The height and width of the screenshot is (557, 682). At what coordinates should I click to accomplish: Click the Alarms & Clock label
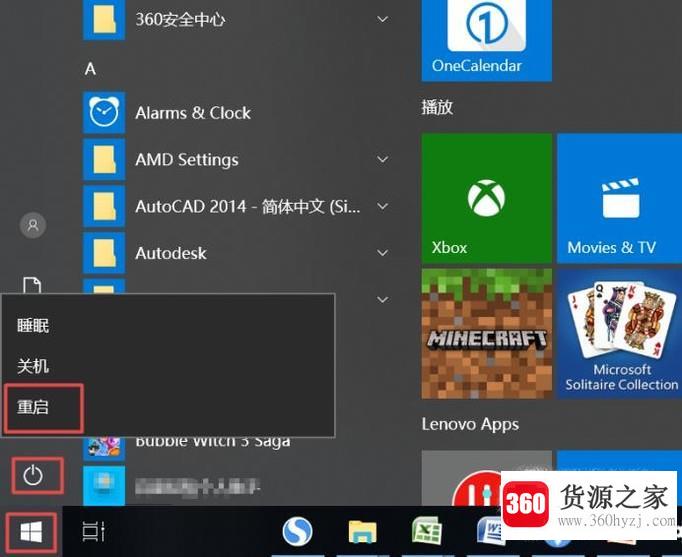[193, 113]
